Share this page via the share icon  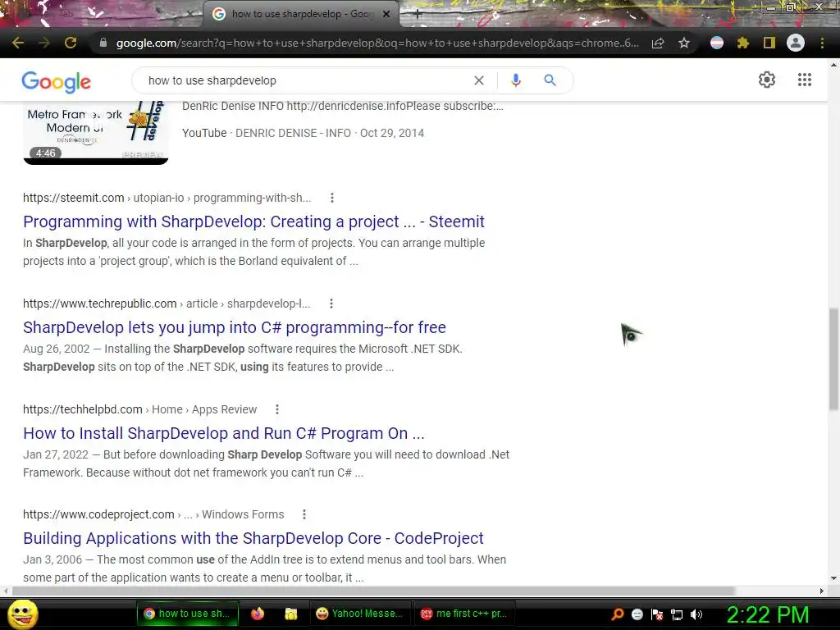[x=658, y=43]
